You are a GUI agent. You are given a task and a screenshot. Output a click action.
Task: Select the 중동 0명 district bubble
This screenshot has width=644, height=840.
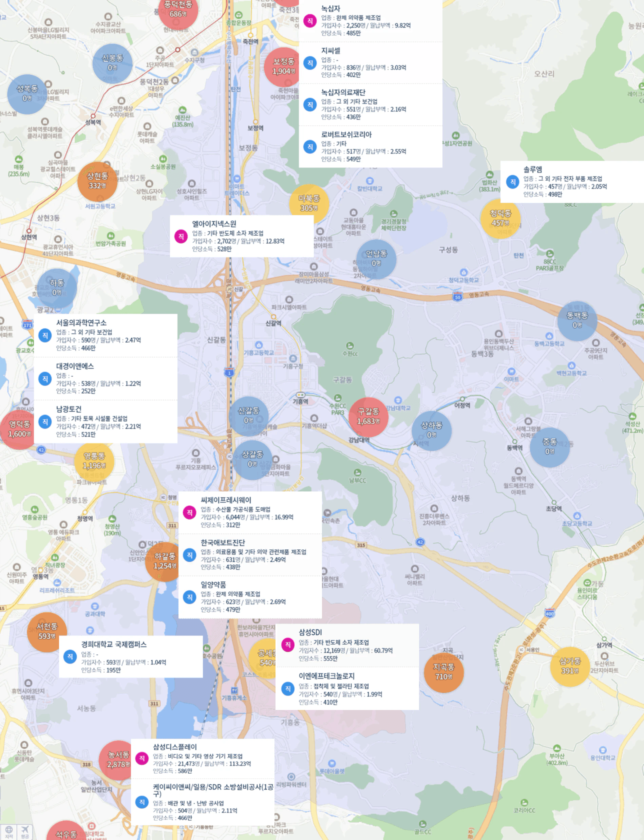tap(549, 446)
